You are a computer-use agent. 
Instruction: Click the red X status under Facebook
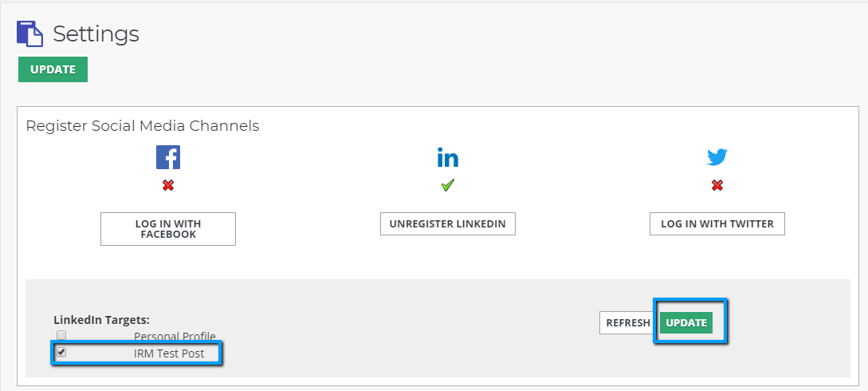pos(168,185)
